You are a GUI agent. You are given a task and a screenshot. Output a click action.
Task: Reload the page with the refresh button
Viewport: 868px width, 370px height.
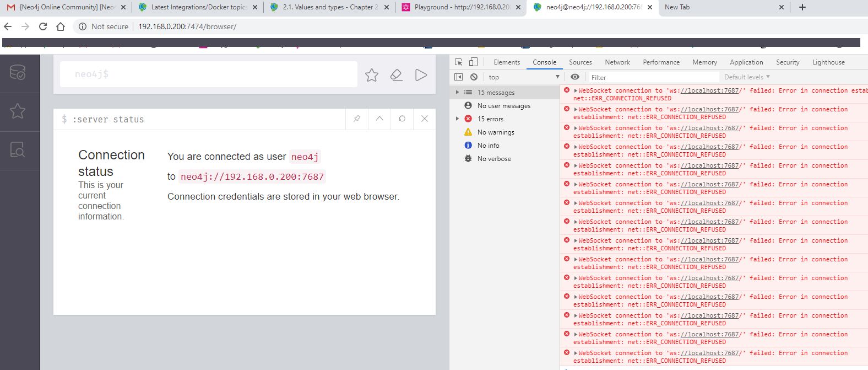pyautogui.click(x=43, y=26)
